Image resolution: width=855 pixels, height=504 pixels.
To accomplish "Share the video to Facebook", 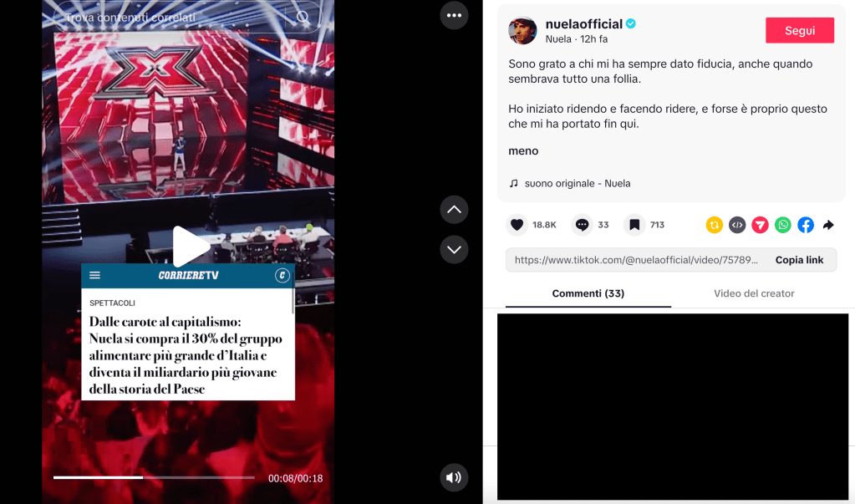I will (806, 225).
